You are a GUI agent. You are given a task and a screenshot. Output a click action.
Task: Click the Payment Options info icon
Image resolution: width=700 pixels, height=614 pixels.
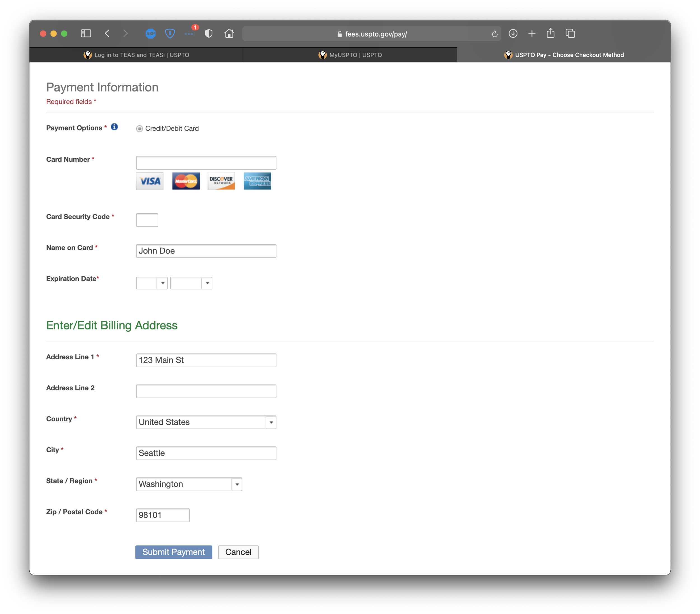pos(115,127)
